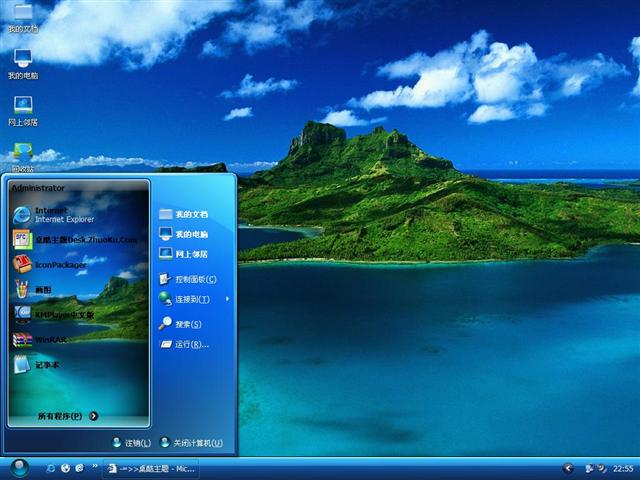Screen dimensions: 640x480
Task: Click tray icon beside the clock
Action: pos(602,468)
